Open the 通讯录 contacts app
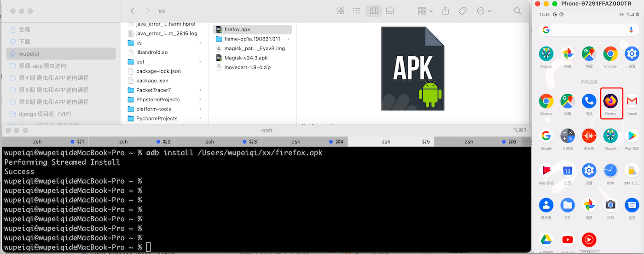Screen dimensions: 644x254 (x=546, y=208)
